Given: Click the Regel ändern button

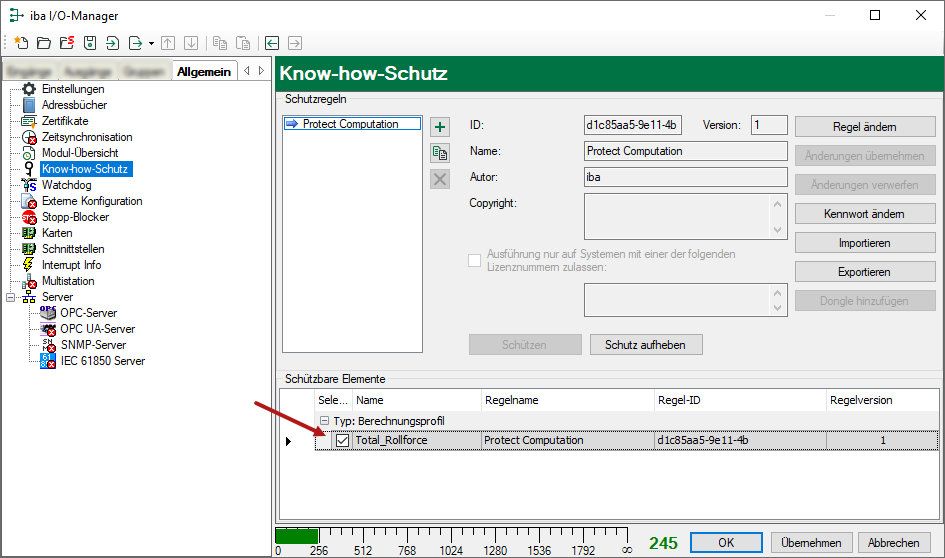Looking at the screenshot, I should point(865,127).
